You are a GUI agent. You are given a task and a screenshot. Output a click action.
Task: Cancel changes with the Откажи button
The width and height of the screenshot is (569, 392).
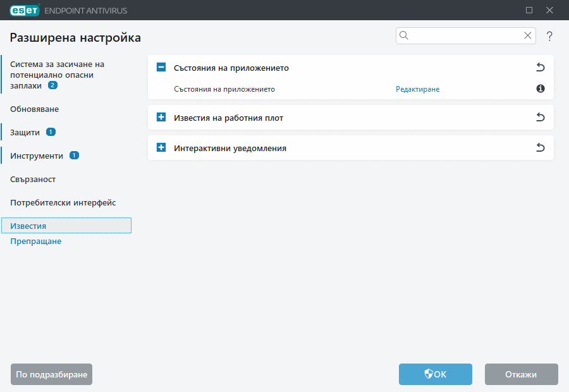pyautogui.click(x=521, y=374)
